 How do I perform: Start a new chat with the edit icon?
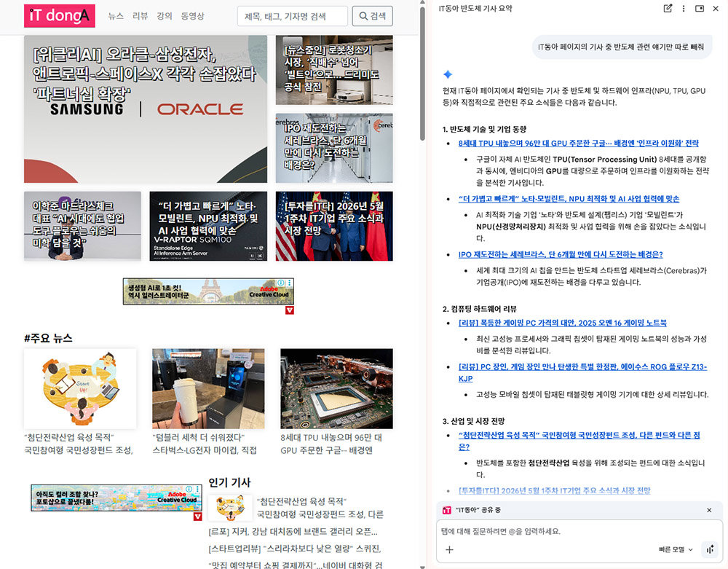pos(668,8)
